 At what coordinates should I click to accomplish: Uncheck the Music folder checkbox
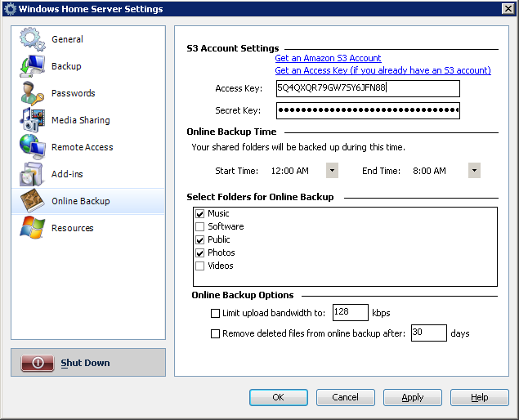point(199,214)
